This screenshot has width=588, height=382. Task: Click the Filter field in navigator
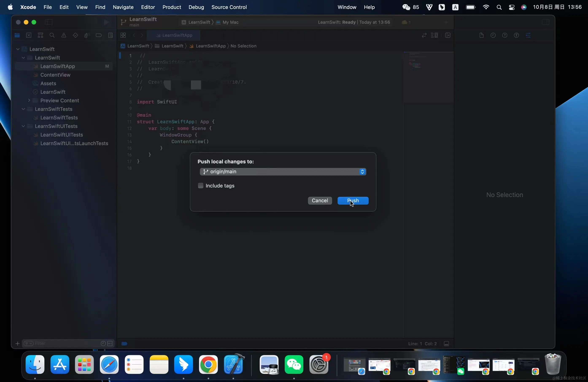click(x=64, y=343)
